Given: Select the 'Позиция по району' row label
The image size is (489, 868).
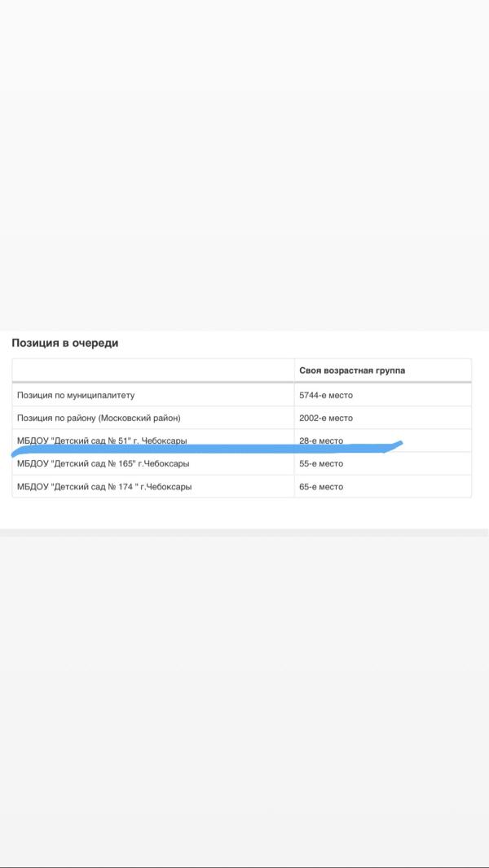Looking at the screenshot, I should (55, 418).
